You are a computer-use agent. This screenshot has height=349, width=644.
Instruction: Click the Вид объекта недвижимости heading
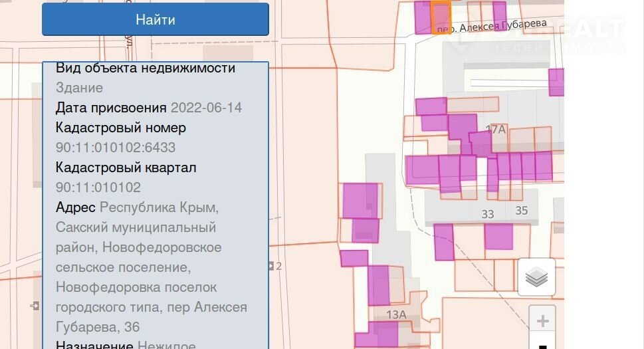(145, 68)
